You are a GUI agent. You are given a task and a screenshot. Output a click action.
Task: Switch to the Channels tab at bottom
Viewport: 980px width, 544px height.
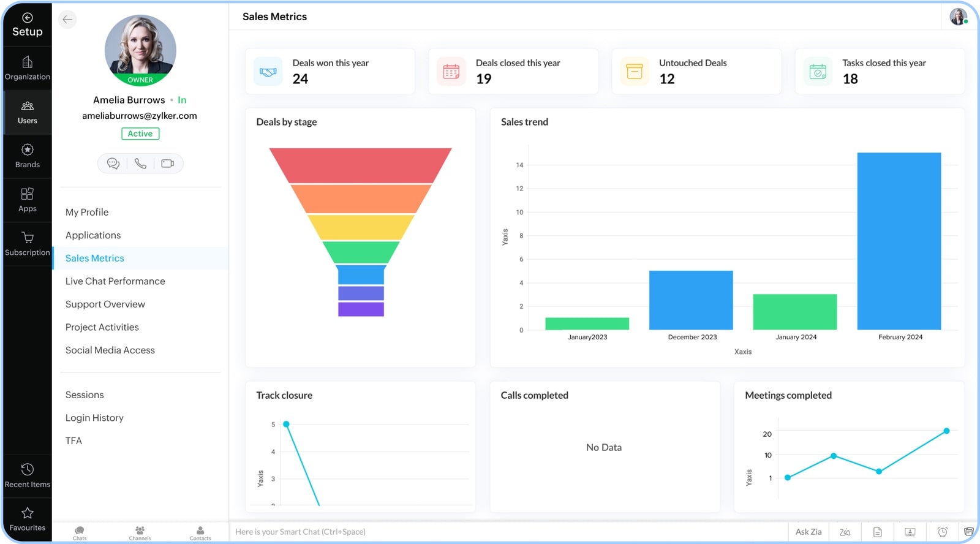click(140, 532)
